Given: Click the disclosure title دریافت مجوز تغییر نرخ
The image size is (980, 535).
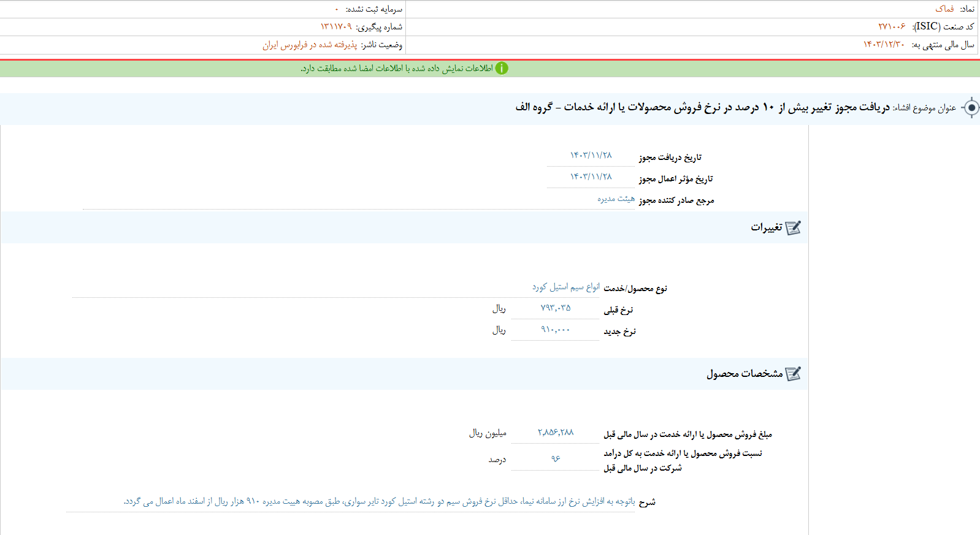Looking at the screenshot, I should click(x=702, y=107).
